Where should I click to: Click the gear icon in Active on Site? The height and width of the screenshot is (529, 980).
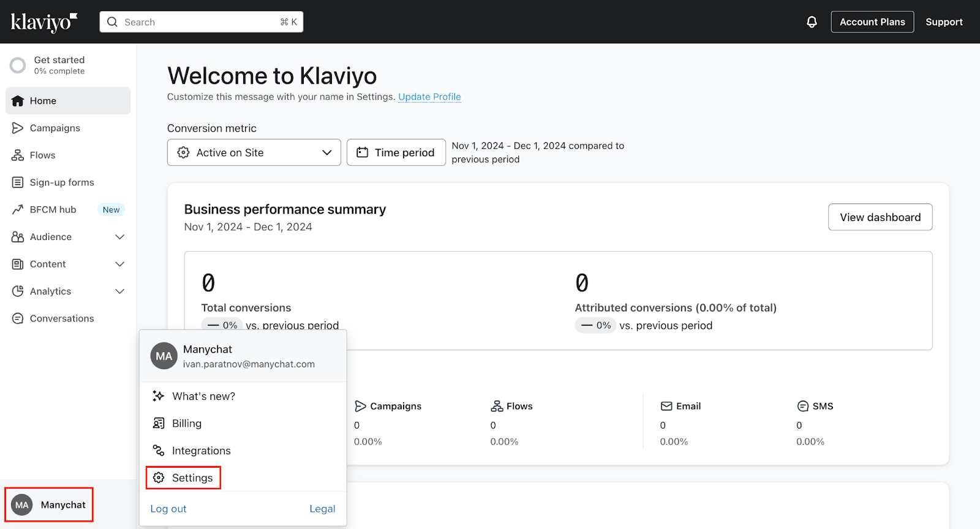[183, 152]
